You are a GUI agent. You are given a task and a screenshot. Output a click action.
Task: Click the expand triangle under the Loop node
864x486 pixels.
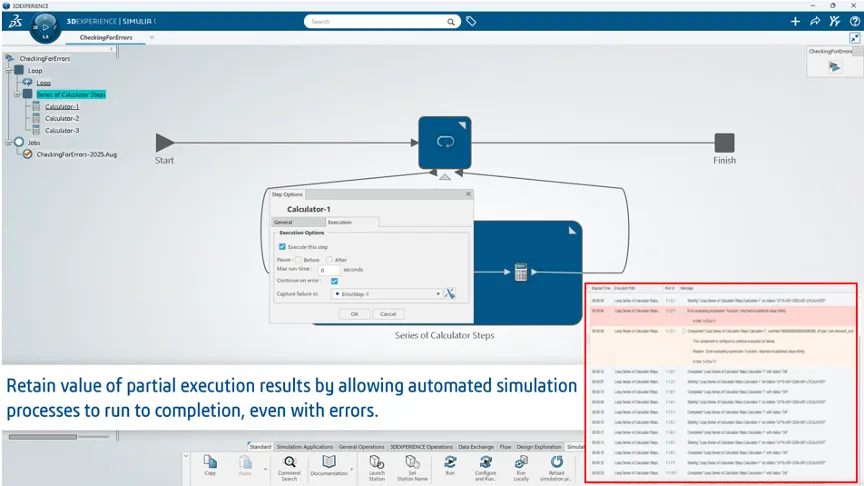445,177
